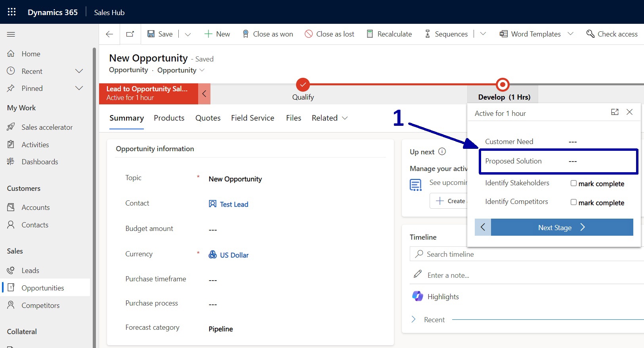Click the Next Stage button
Viewport: 644px width, 348px height.
[562, 227]
